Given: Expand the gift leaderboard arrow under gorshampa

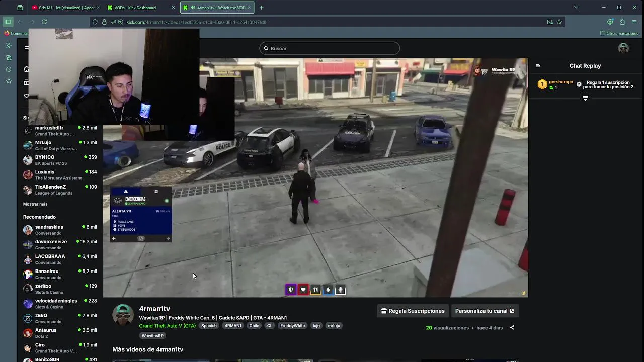Looking at the screenshot, I should pos(585,98).
